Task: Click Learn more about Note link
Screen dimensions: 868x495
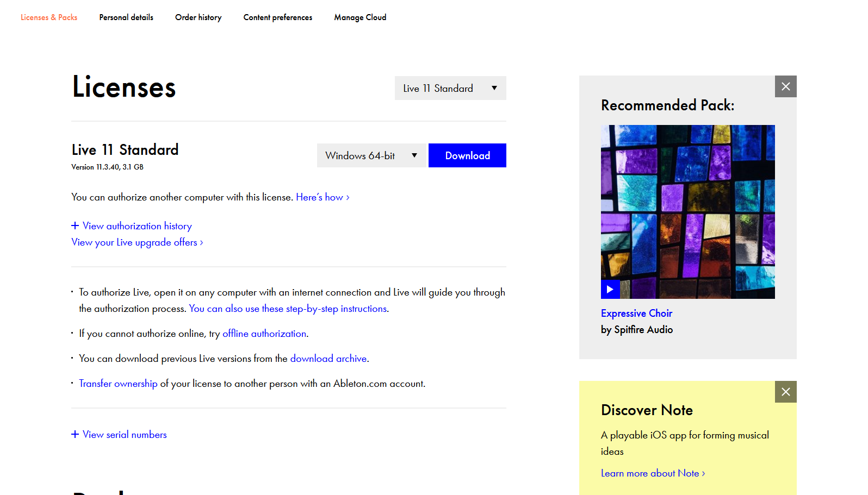Action: [653, 473]
